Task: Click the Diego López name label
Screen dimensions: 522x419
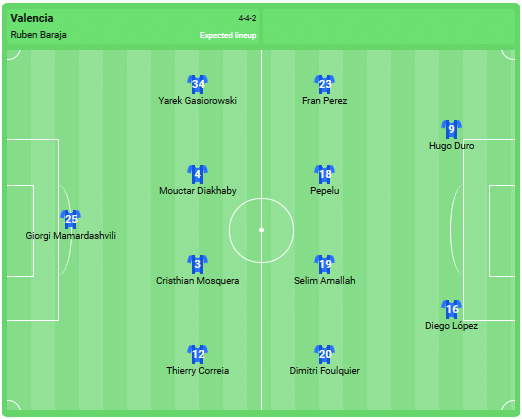Action: coord(452,326)
